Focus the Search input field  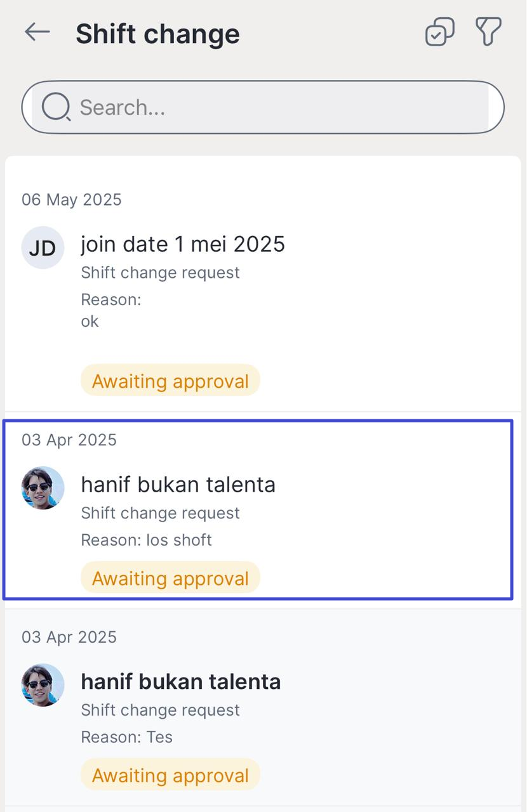279,107
